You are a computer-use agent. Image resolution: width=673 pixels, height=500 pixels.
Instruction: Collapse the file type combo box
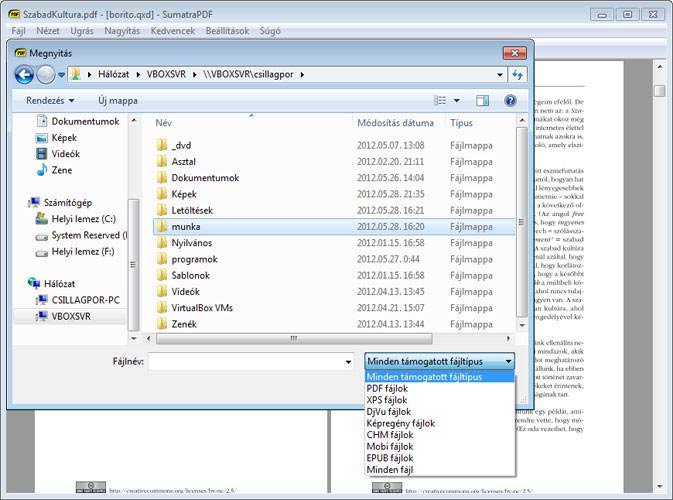click(x=508, y=361)
